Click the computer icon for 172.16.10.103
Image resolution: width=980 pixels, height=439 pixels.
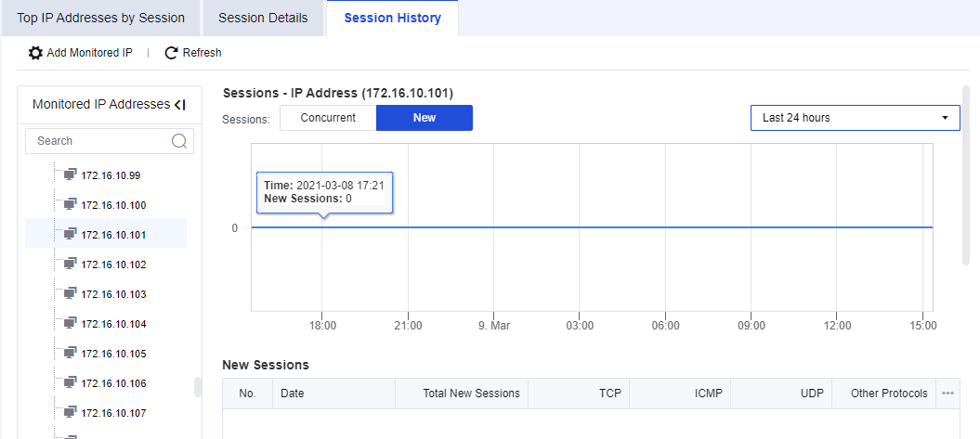[70, 293]
